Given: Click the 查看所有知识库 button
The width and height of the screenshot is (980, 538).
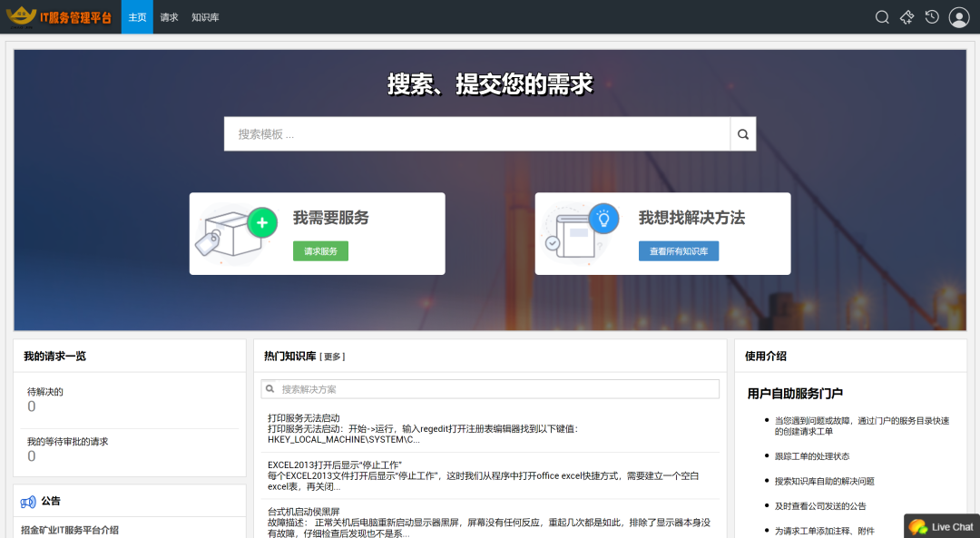Looking at the screenshot, I should [x=679, y=251].
